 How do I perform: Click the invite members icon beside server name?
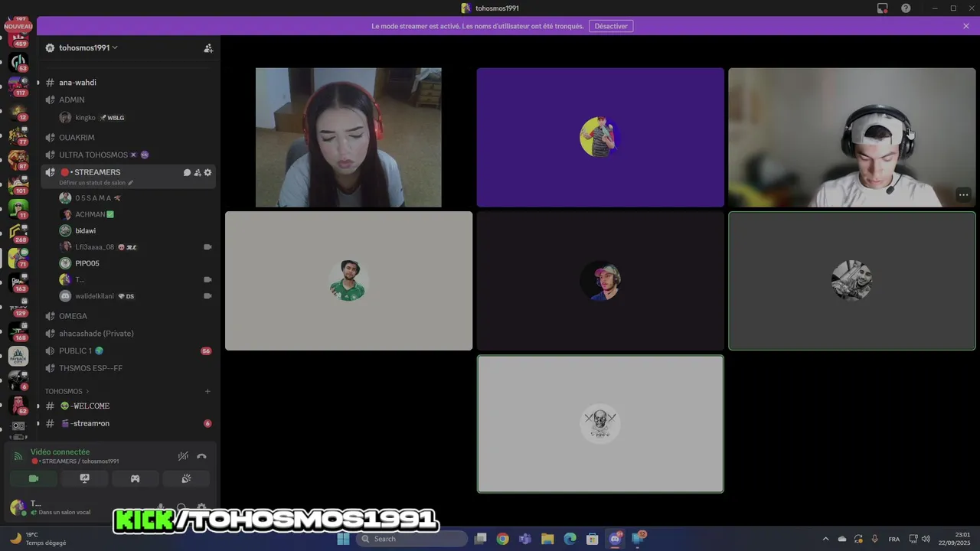(208, 47)
